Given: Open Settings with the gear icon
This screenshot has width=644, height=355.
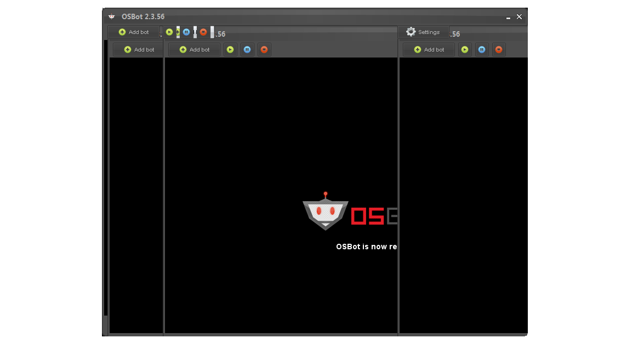Looking at the screenshot, I should 423,32.
